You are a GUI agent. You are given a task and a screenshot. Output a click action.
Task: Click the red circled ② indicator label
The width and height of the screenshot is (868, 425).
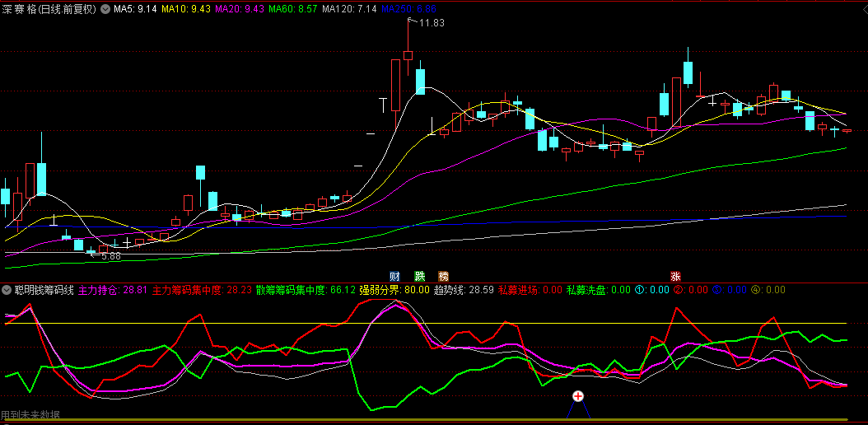(679, 290)
